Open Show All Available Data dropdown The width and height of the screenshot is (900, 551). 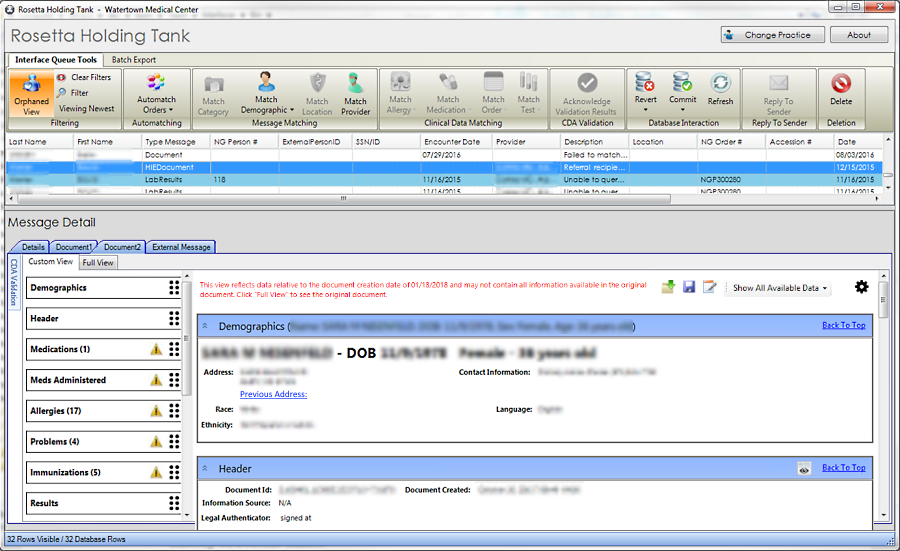[x=779, y=288]
